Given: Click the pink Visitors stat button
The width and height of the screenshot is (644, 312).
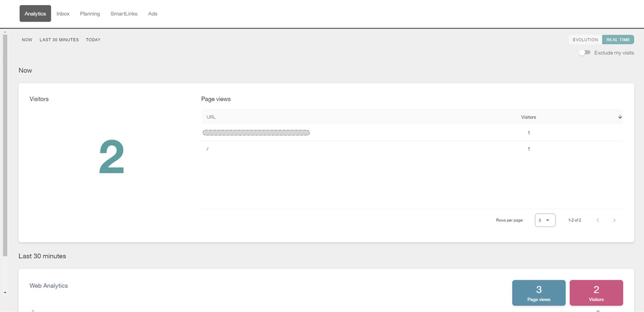Looking at the screenshot, I should [x=596, y=293].
